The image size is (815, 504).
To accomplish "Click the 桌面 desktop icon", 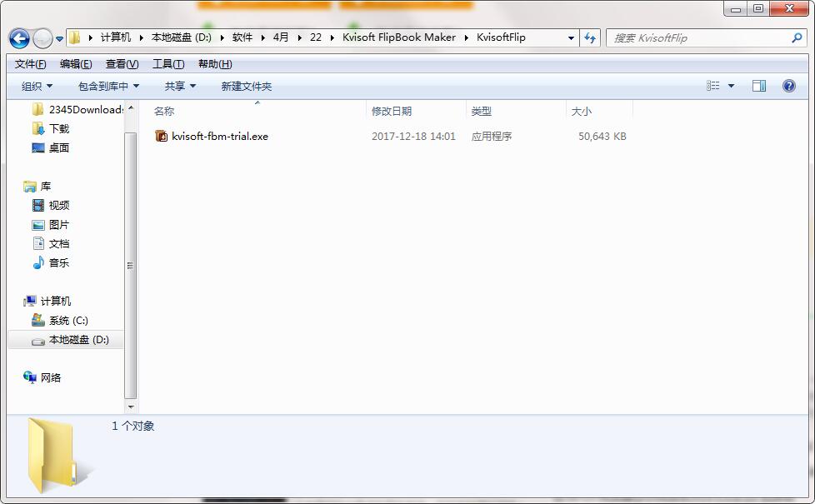I will pos(38,148).
